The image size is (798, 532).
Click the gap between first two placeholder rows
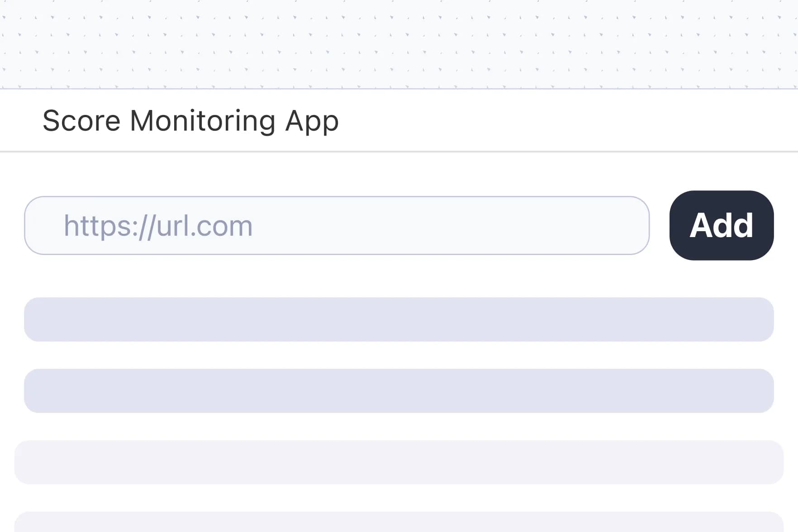click(399, 355)
